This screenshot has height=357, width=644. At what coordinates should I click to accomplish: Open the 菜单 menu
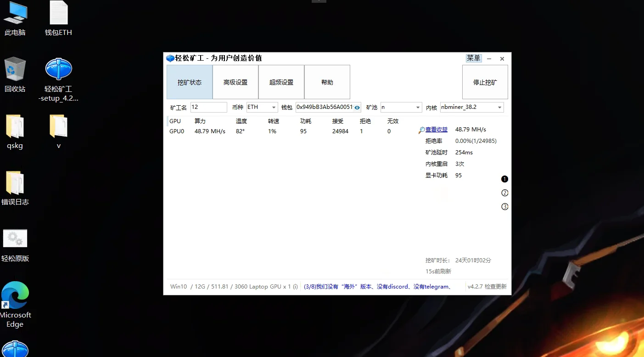click(474, 58)
